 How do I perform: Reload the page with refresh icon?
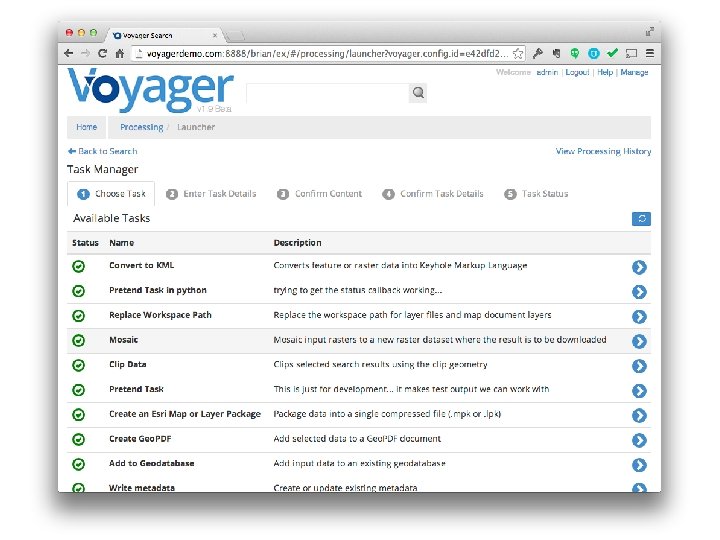[102, 53]
